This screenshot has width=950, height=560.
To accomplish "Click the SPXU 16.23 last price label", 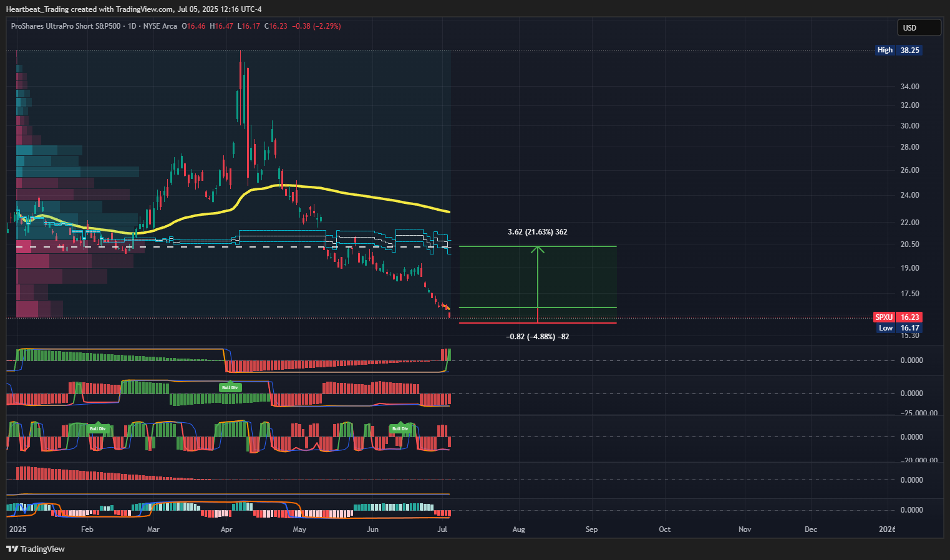I will pos(898,317).
